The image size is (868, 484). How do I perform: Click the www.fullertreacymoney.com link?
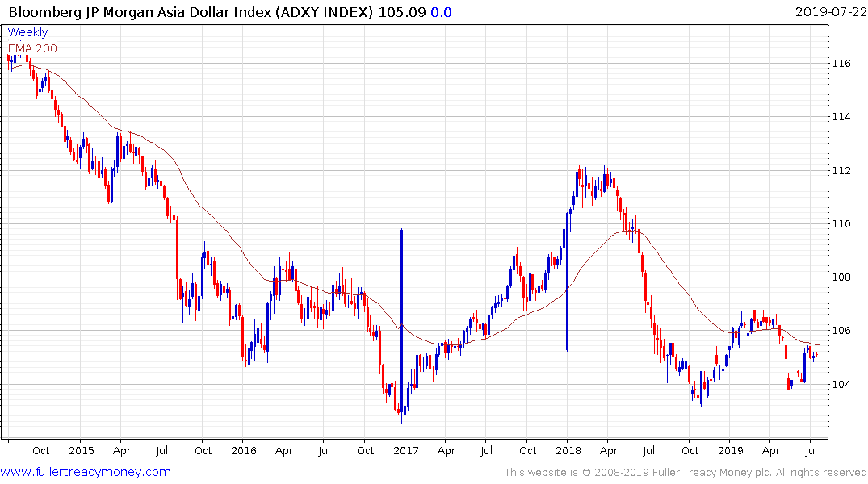86,472
